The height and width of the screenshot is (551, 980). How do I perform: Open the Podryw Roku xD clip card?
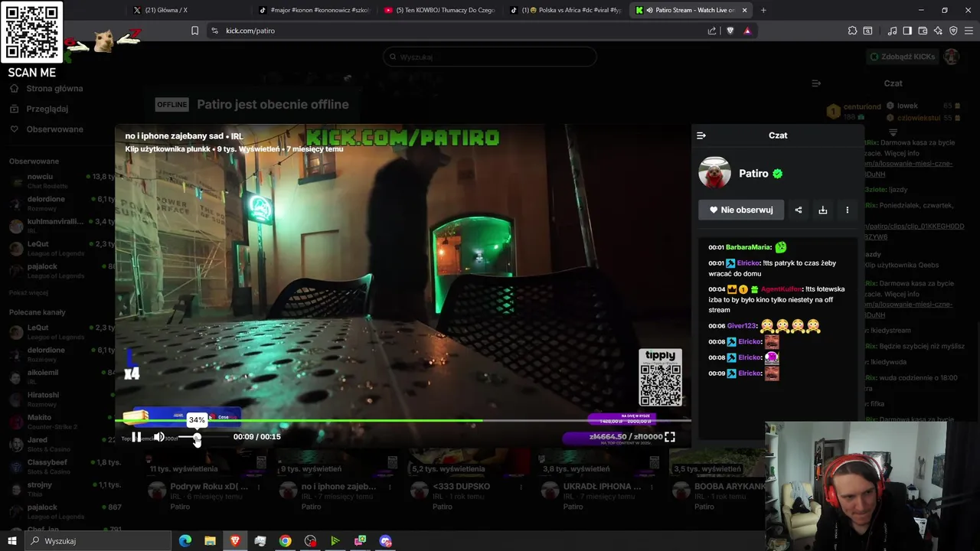[204, 478]
